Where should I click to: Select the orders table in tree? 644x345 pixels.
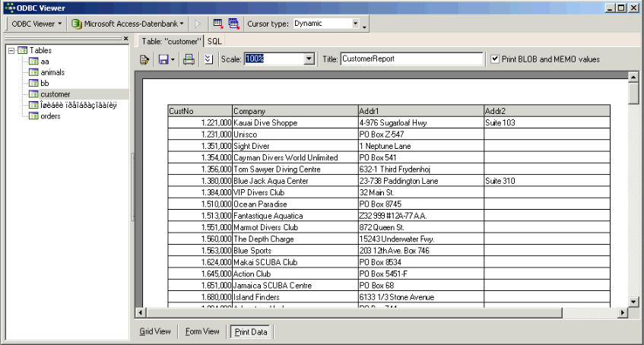[x=50, y=116]
